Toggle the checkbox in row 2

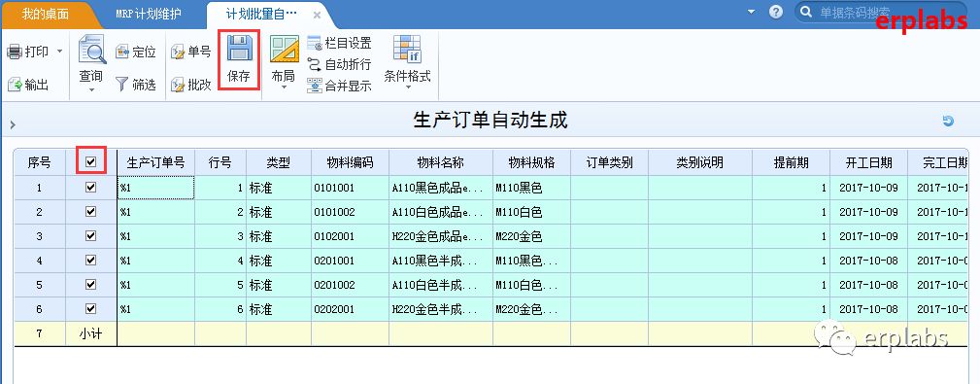[91, 211]
